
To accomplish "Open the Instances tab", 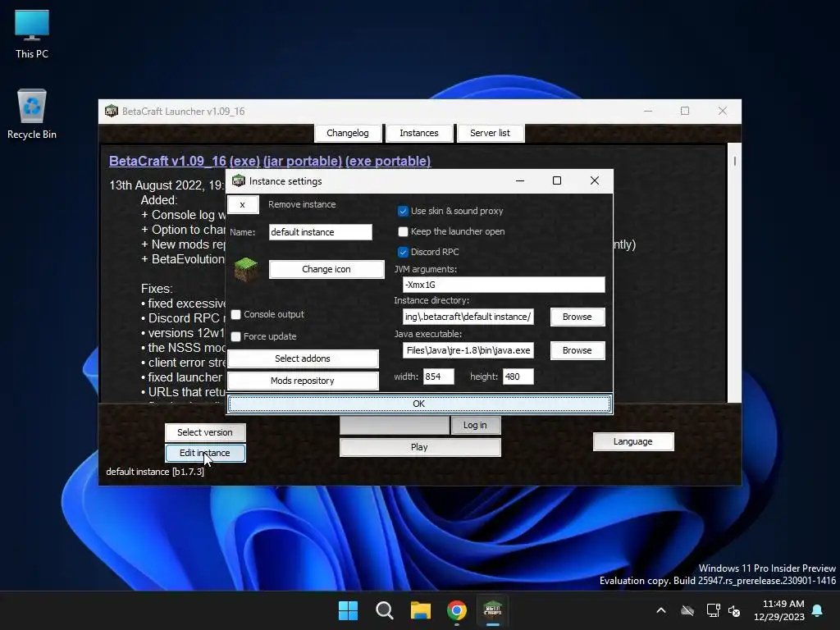I will pyautogui.click(x=419, y=133).
